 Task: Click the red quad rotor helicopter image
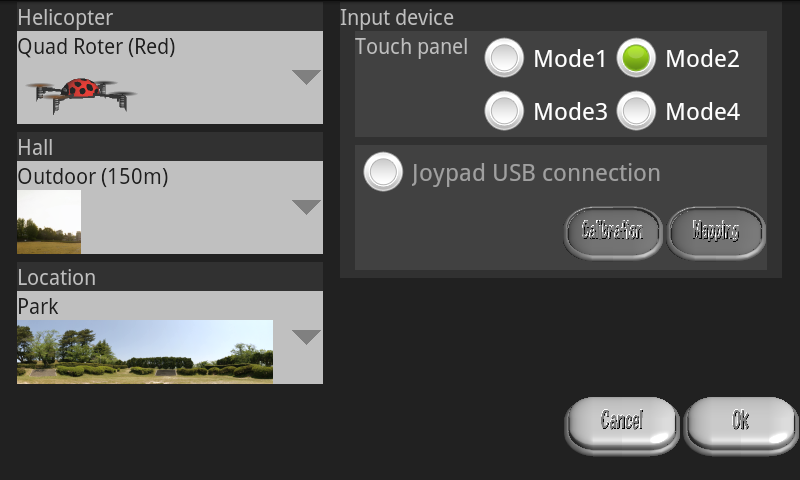82,92
